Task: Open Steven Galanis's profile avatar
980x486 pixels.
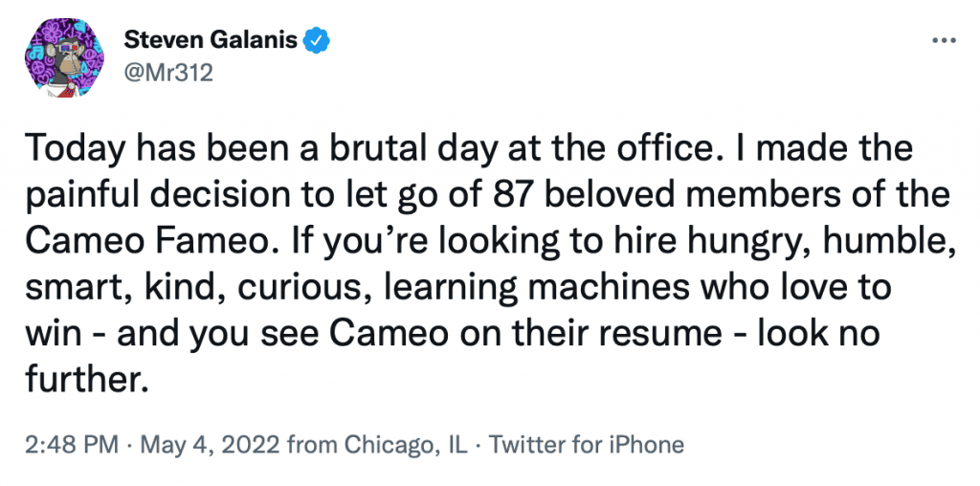Action: point(64,55)
